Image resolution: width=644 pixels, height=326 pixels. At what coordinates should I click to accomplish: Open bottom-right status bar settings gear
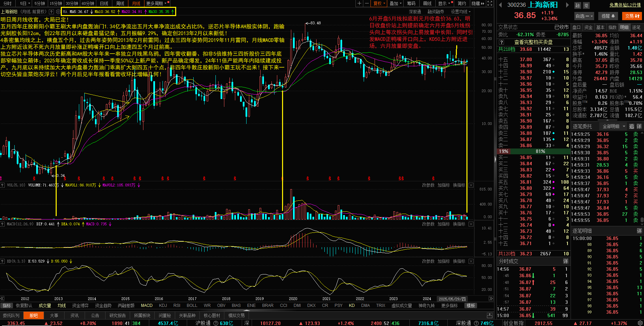[x=640, y=323]
